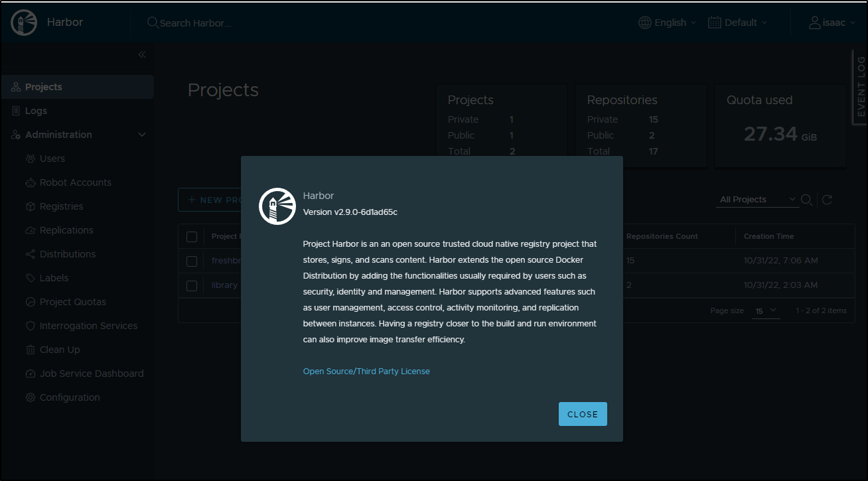868x481 pixels.
Task: Close the About Harbor dialog
Action: 583,414
